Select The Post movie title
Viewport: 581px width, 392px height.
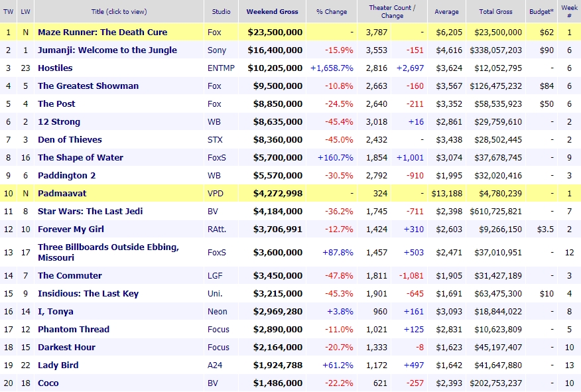tap(56, 103)
